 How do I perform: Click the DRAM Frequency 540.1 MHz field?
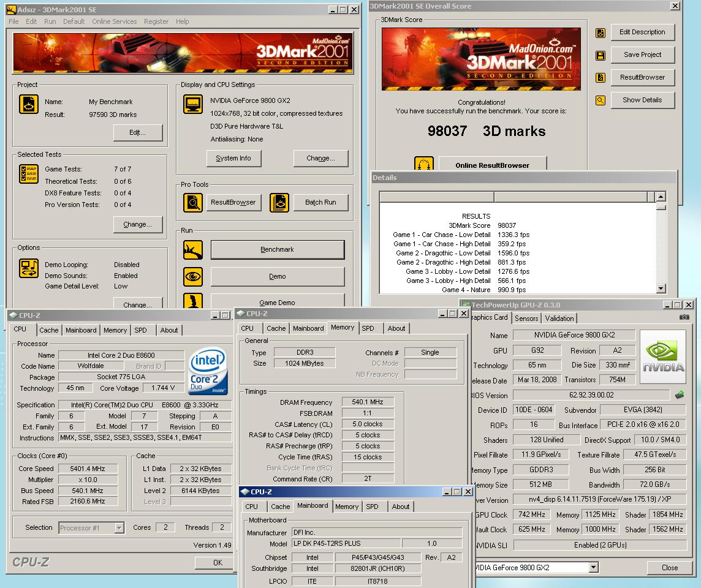368,402
